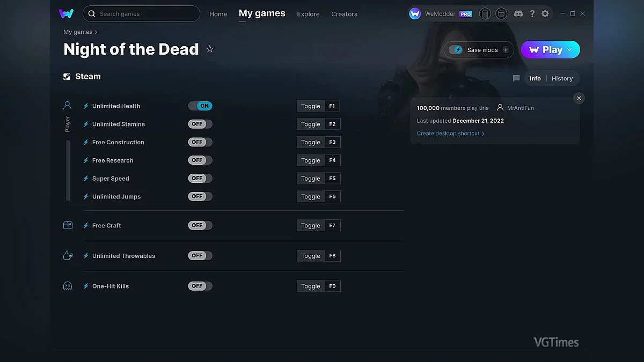
Task: Open the overlay icon next to phone icon
Action: (501, 14)
